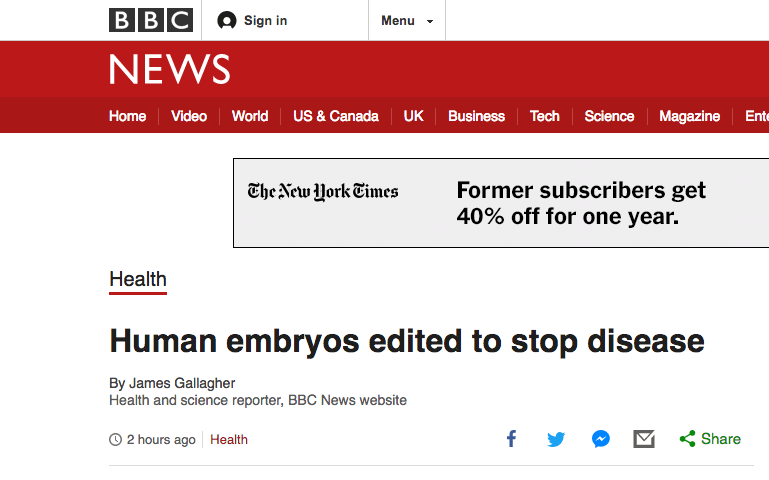
Task: Click the clock icon beside timestamp
Action: pyautogui.click(x=116, y=440)
